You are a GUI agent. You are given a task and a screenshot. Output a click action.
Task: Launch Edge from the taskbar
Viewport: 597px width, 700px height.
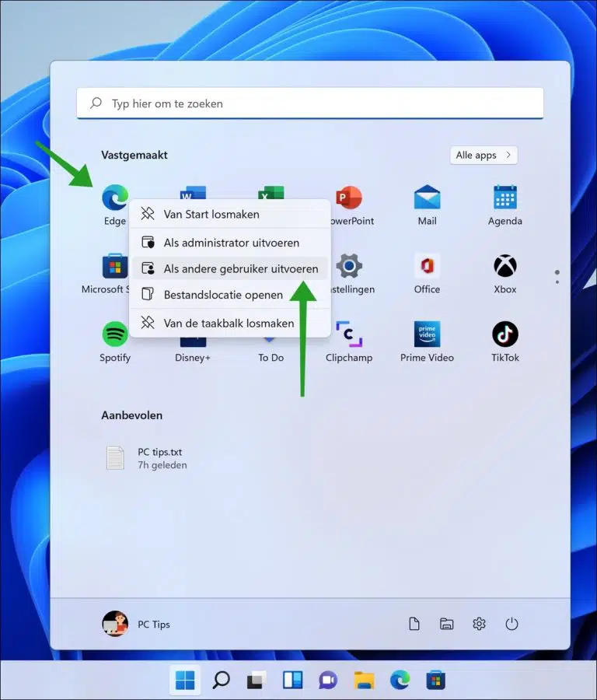click(400, 681)
